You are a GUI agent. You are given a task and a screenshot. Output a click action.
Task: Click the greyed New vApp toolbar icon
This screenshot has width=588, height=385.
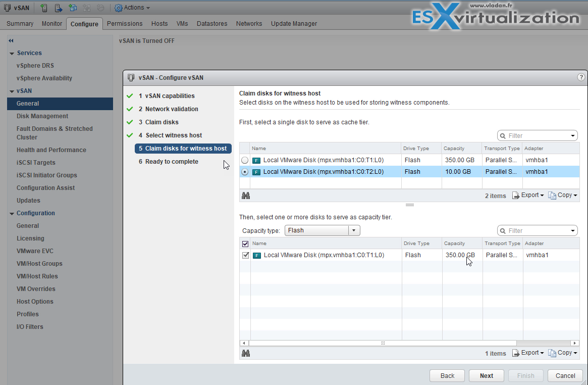(86, 8)
